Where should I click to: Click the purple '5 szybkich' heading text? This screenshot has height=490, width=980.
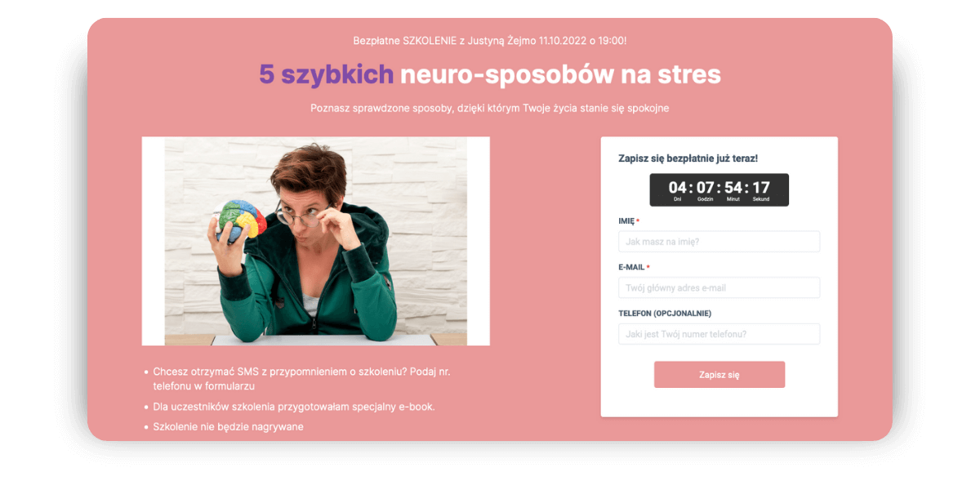point(326,74)
